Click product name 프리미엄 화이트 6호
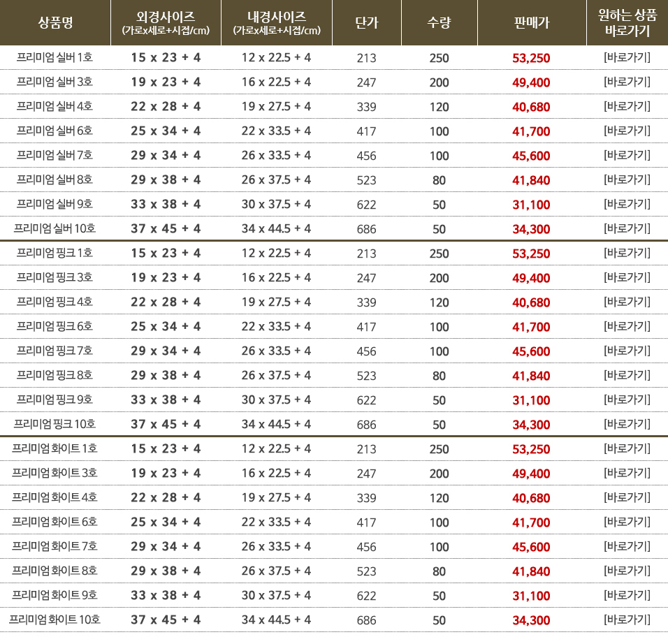The image size is (668, 644). coord(55,522)
